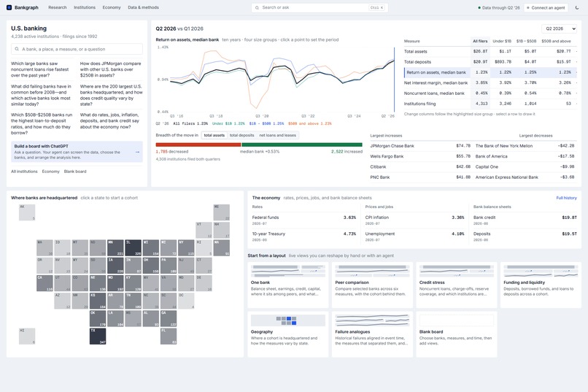
Task: Switch breadth to total deposits
Action: [242, 136]
